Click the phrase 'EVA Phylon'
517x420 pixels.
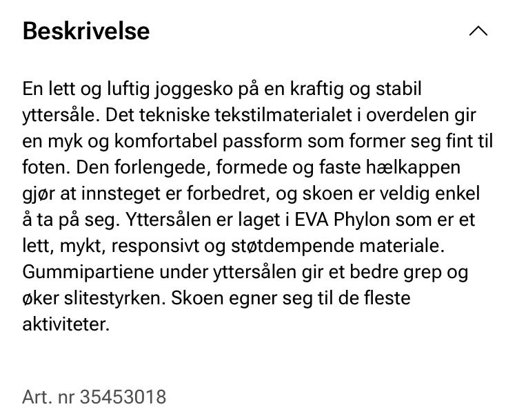tap(342, 220)
